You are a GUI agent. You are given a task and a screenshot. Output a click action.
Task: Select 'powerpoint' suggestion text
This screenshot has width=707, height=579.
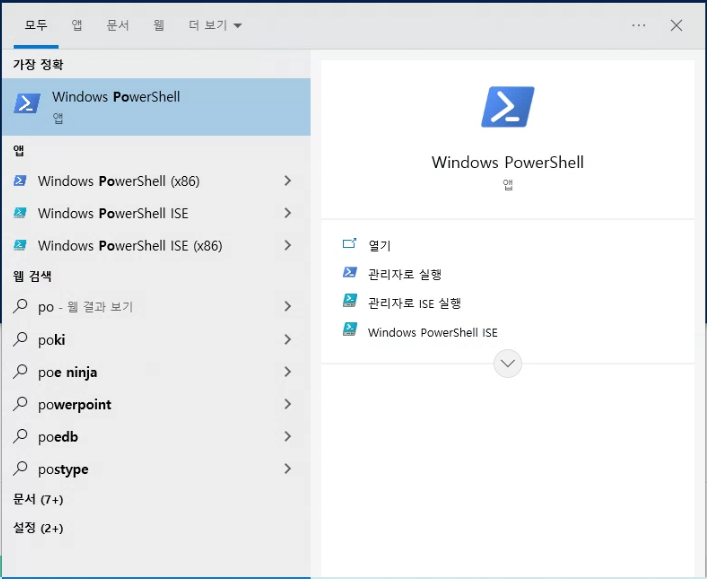[x=74, y=404]
